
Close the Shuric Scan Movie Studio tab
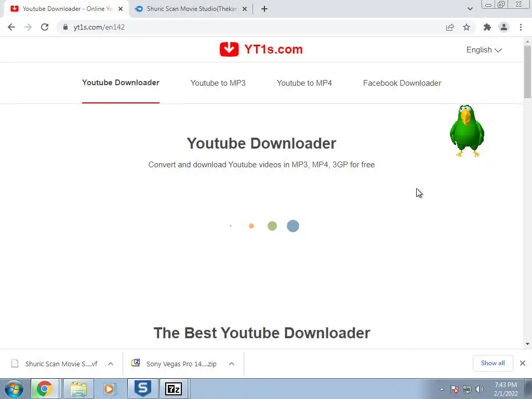click(244, 9)
